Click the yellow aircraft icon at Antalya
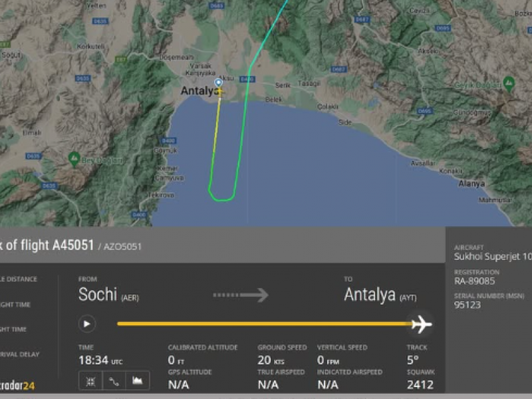The width and height of the screenshot is (532, 399). coord(220,92)
